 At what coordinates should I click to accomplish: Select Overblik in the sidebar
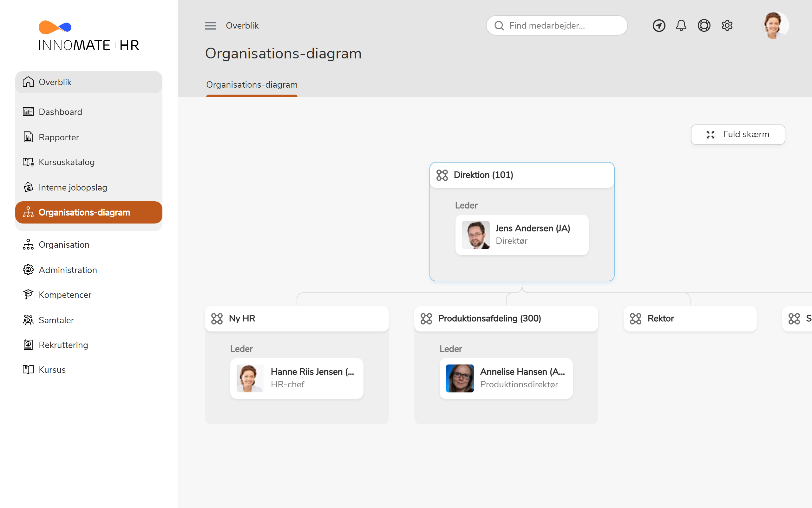coord(88,82)
